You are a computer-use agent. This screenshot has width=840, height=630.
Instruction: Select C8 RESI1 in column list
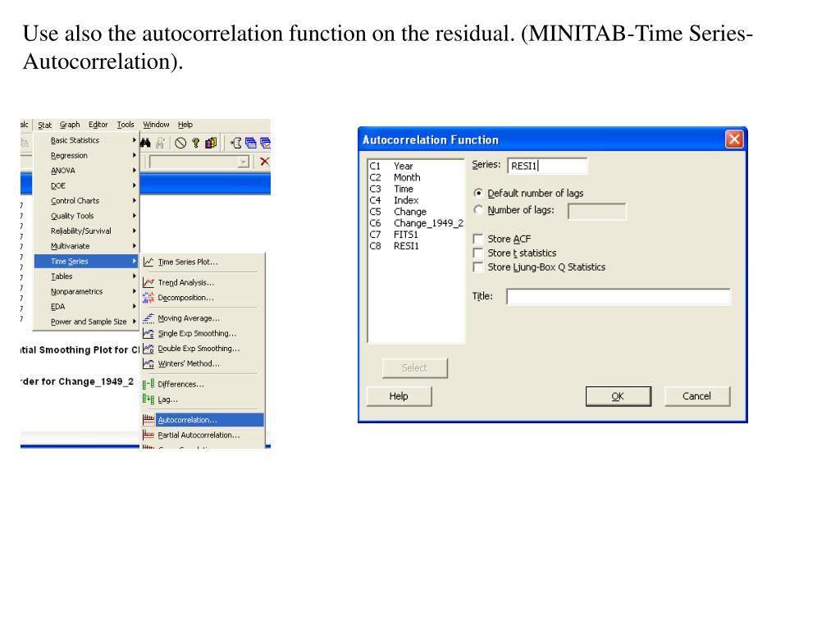pyautogui.click(x=395, y=246)
